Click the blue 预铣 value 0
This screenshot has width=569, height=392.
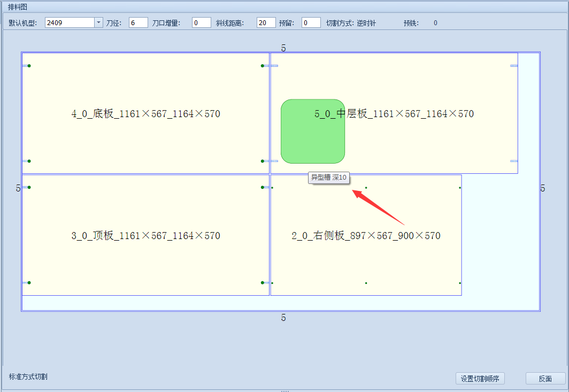click(x=435, y=22)
